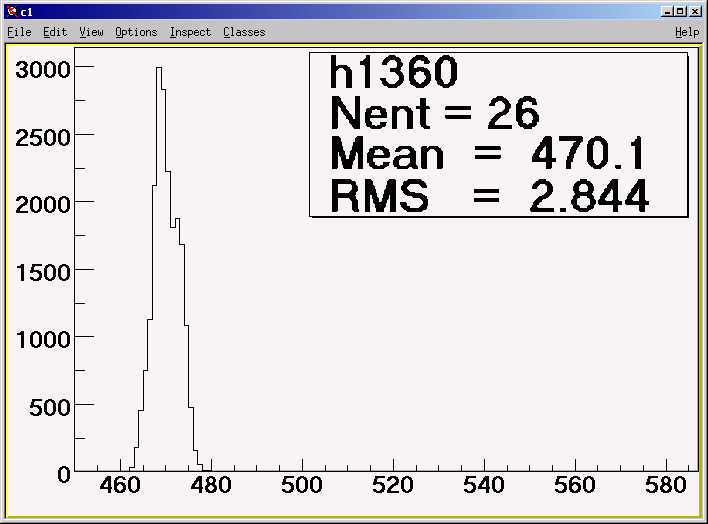Viewport: 708px width, 524px height.
Task: Minimize the c1 canvas window
Action: tap(666, 12)
